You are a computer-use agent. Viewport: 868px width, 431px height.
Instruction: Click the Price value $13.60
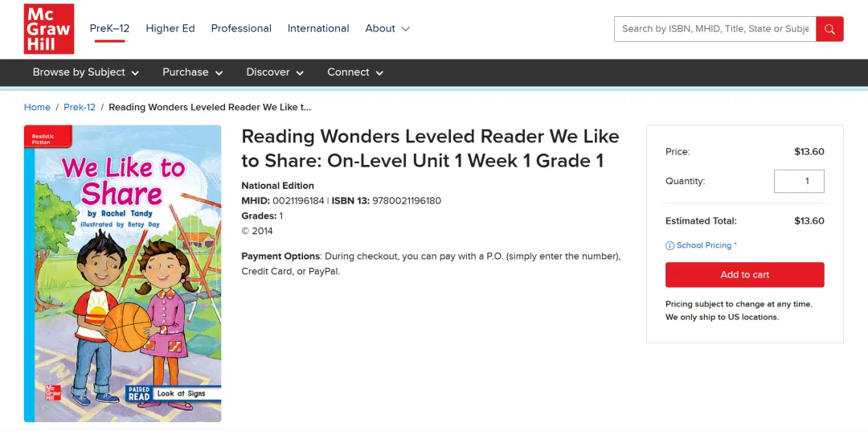[809, 152]
